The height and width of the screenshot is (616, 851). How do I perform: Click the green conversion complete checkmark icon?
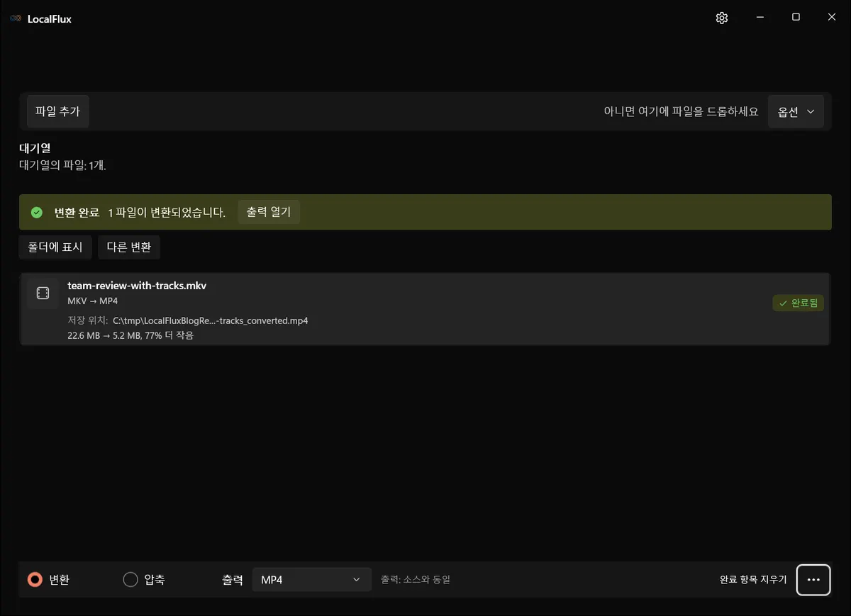[x=37, y=213]
